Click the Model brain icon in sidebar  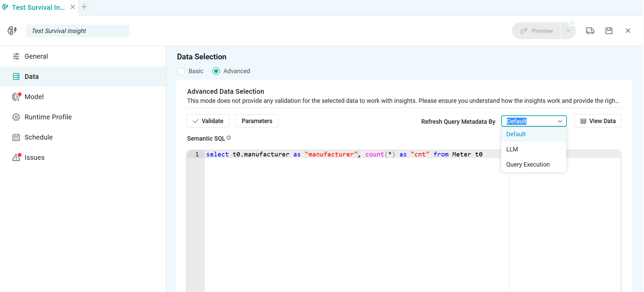tap(16, 97)
